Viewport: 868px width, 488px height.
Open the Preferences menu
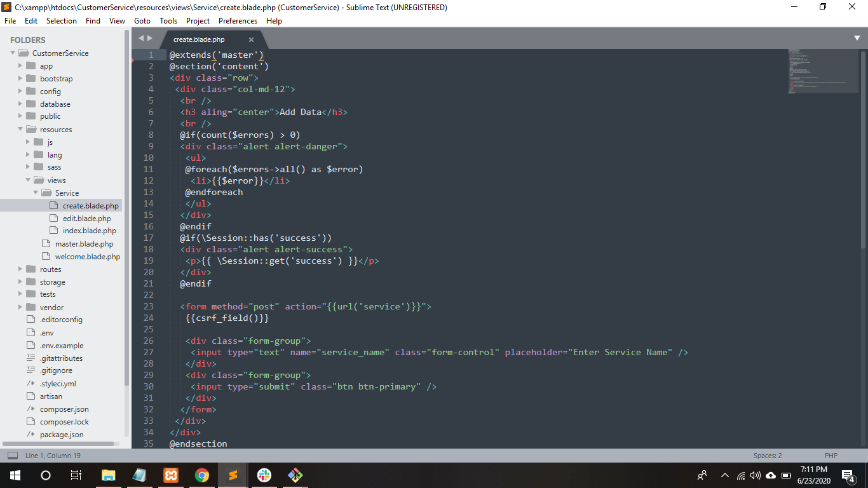coord(238,21)
